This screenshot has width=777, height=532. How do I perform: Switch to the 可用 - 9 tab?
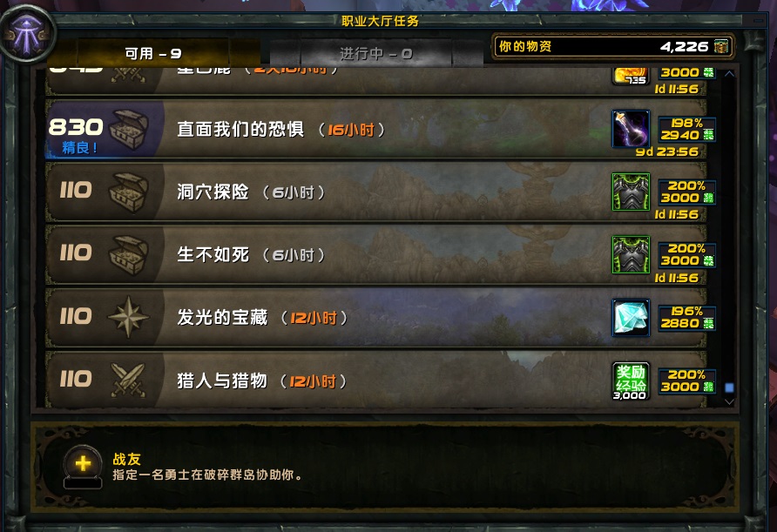click(153, 53)
